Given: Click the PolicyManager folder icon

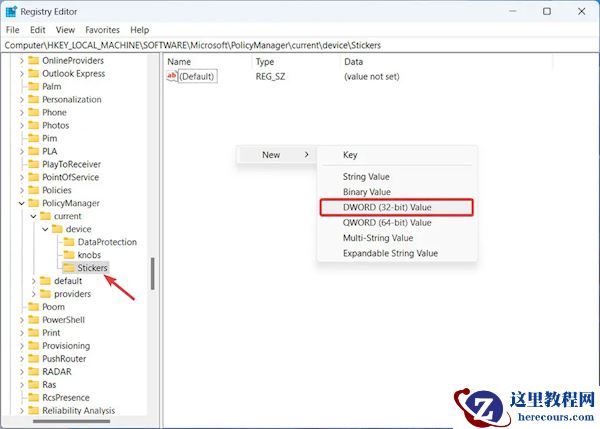Looking at the screenshot, I should pyautogui.click(x=34, y=203).
